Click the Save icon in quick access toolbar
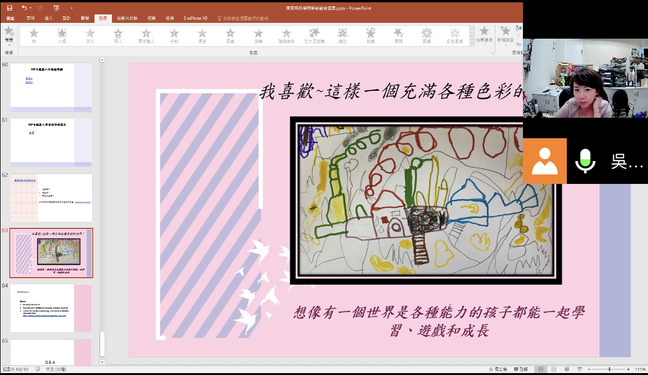The image size is (648, 375). pos(10,8)
